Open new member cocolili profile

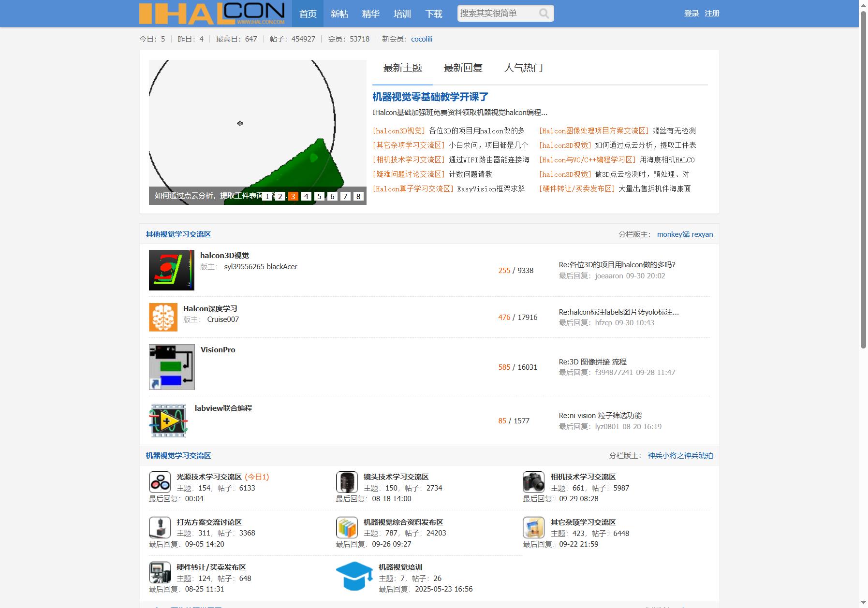point(422,39)
